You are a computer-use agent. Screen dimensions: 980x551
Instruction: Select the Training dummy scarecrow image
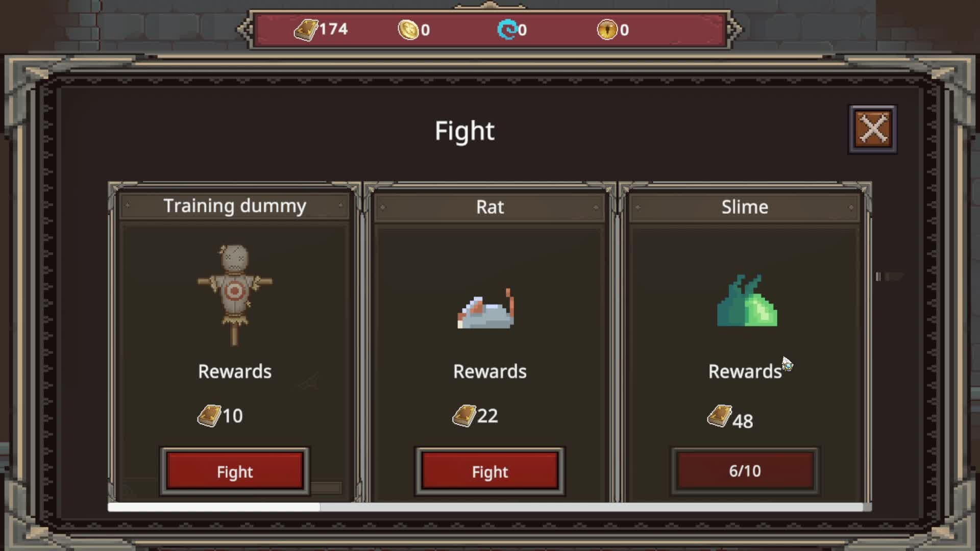click(x=235, y=295)
